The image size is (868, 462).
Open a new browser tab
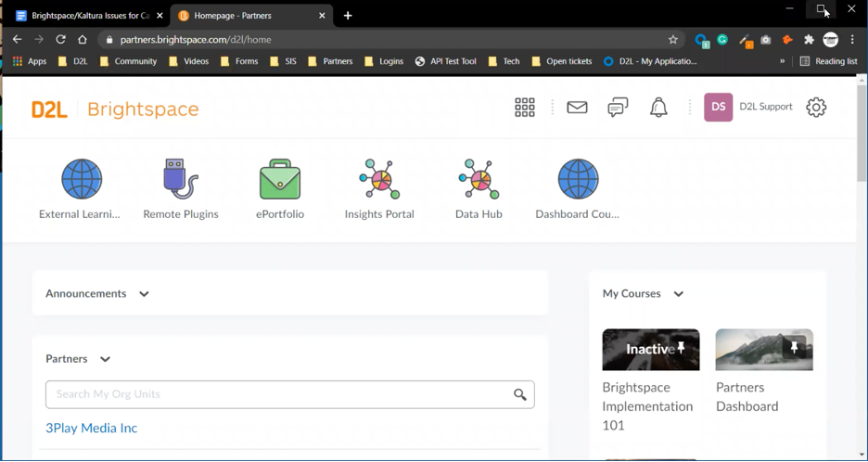point(348,16)
